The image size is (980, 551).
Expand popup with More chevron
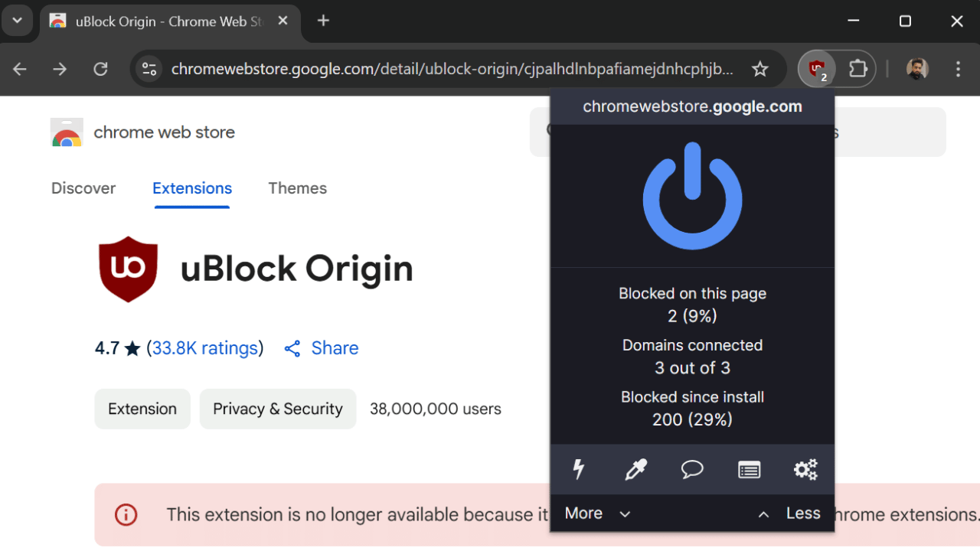(597, 514)
